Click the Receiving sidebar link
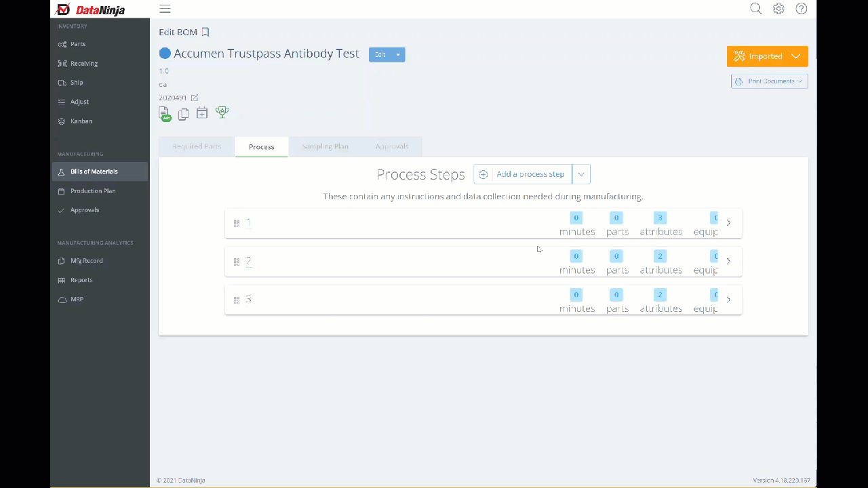868x488 pixels. pos(84,64)
